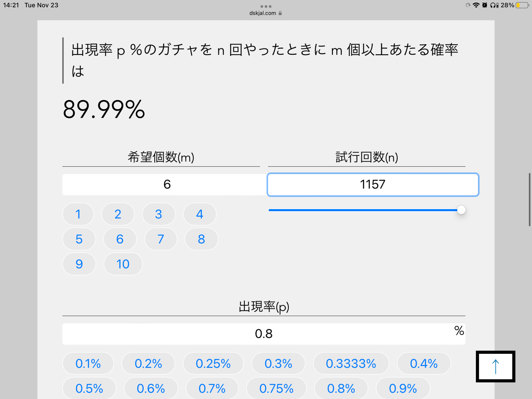Tap the alarm clock status icon

485,5
